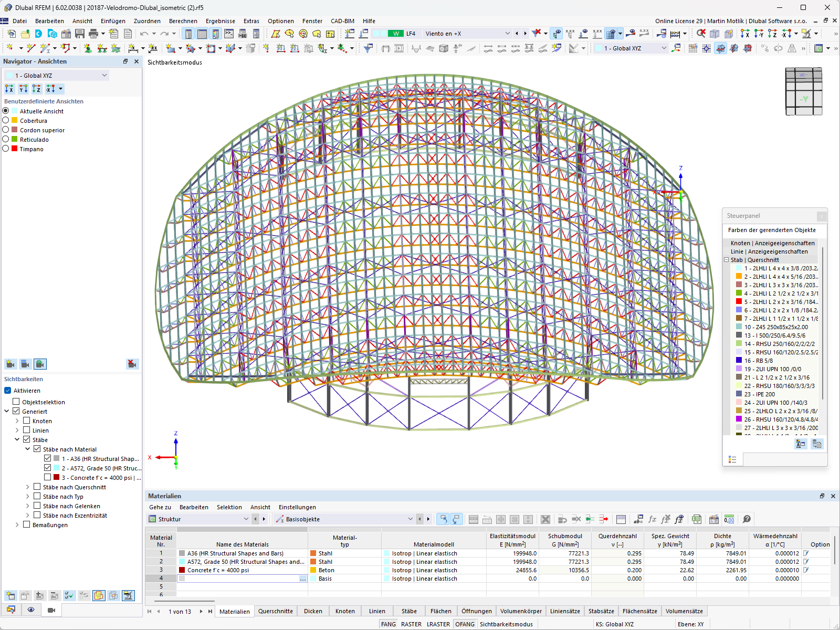This screenshot has height=630, width=840.
Task: Select the Cobertura view radio button
Action: tap(6, 120)
